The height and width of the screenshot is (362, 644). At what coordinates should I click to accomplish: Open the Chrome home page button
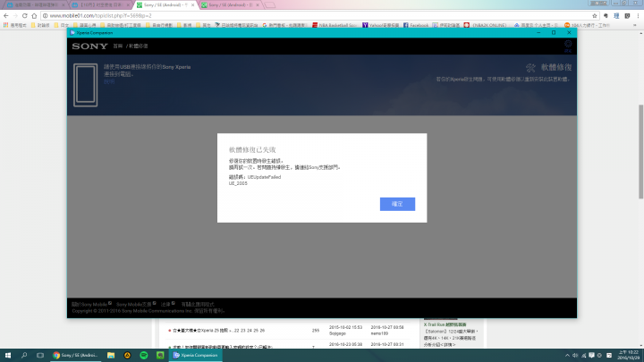coord(34,15)
